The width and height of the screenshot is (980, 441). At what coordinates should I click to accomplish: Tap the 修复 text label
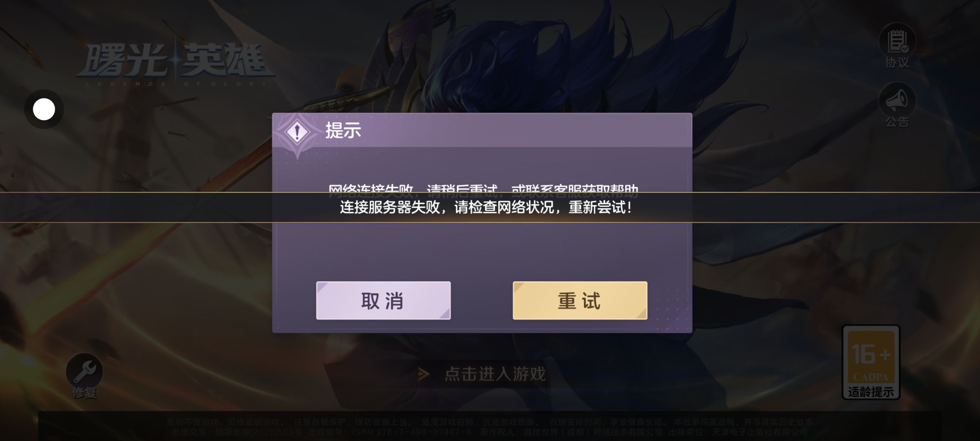pos(85,392)
